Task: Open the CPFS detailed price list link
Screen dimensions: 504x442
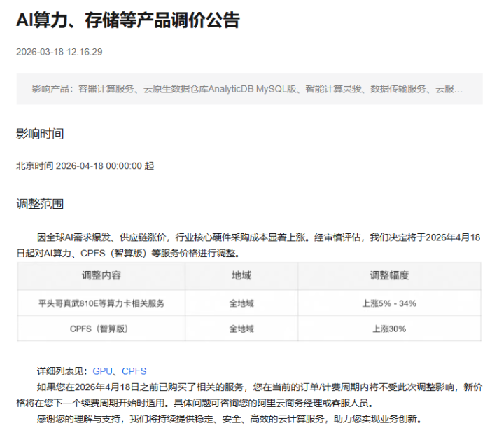Action: coord(134,371)
